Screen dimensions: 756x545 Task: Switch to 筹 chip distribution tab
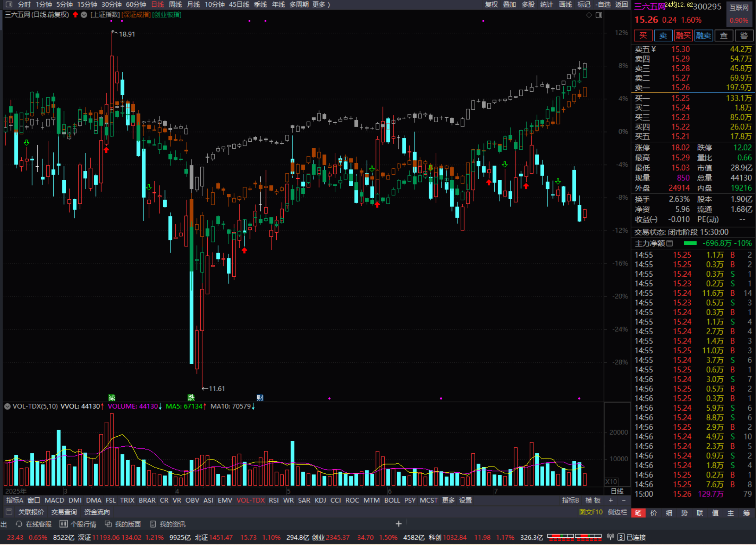[x=746, y=513]
